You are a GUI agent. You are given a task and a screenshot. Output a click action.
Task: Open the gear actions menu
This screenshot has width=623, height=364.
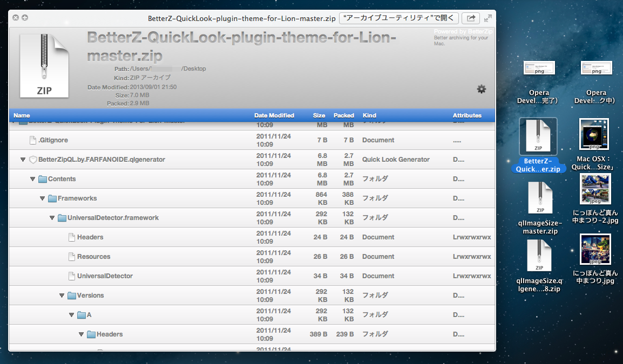click(481, 89)
